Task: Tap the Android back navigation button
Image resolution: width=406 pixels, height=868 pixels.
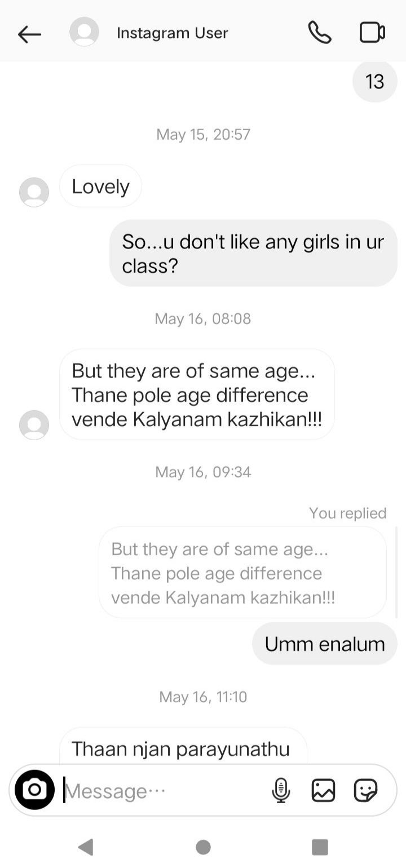Action: [86, 847]
